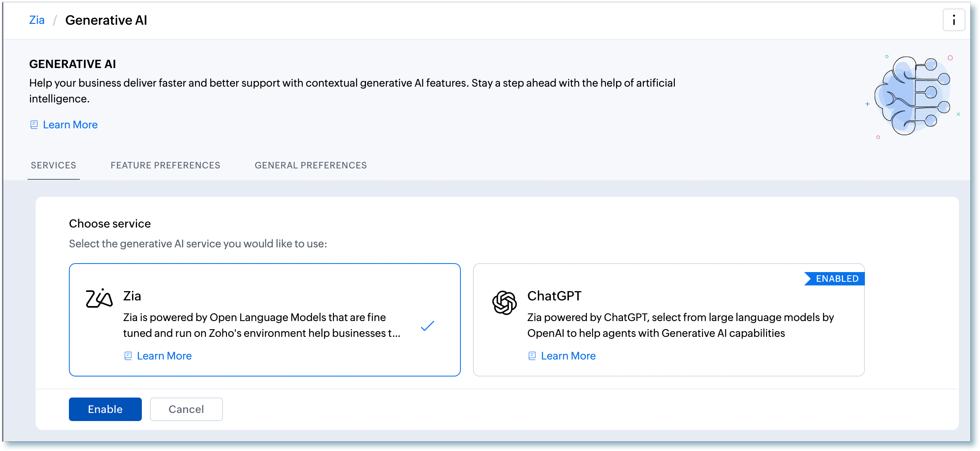Click the info icon in top-right corner
Image resolution: width=980 pixels, height=451 pixels.
[x=954, y=20]
